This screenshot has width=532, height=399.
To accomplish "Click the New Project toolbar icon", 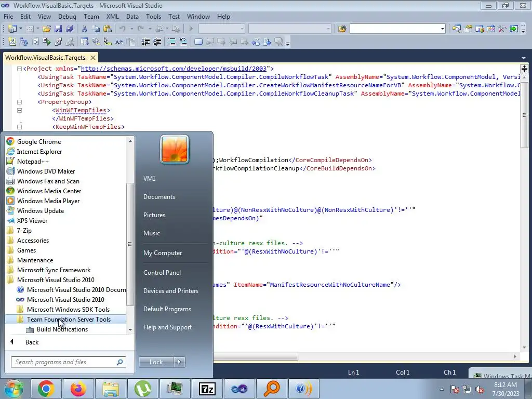I will [12, 29].
